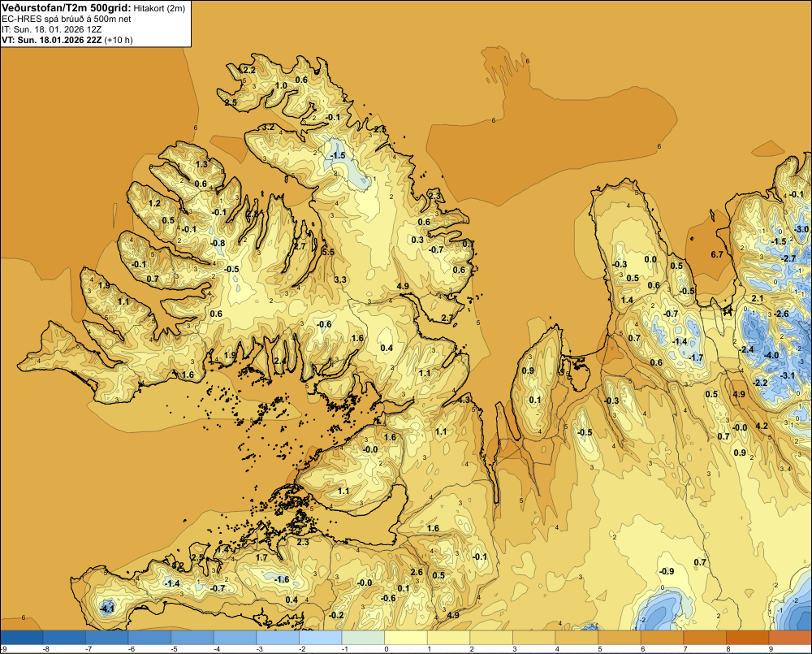Click the -1.6 temperature value on the map
Viewport: 812px width, 654px height.
282,579
